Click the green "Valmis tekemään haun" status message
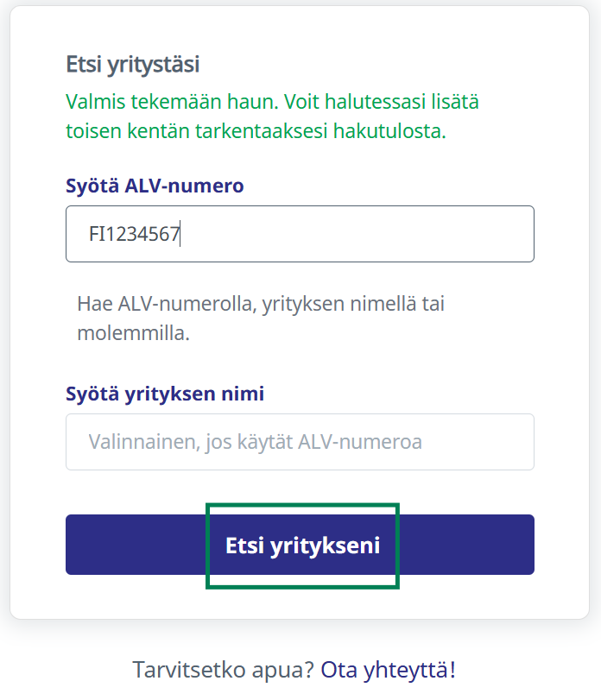Viewport: 601px width, 700px height. click(x=272, y=102)
